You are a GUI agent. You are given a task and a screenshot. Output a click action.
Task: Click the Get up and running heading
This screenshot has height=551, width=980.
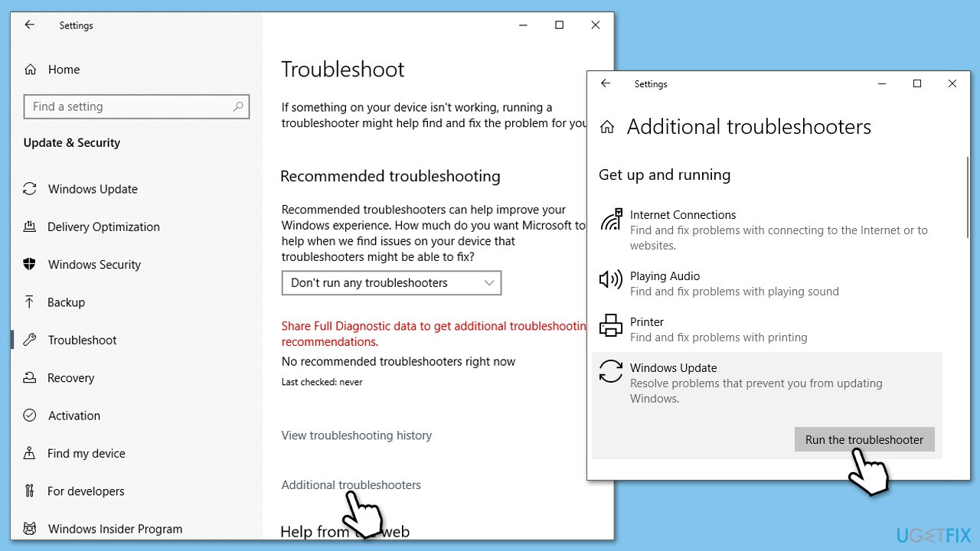pyautogui.click(x=665, y=175)
